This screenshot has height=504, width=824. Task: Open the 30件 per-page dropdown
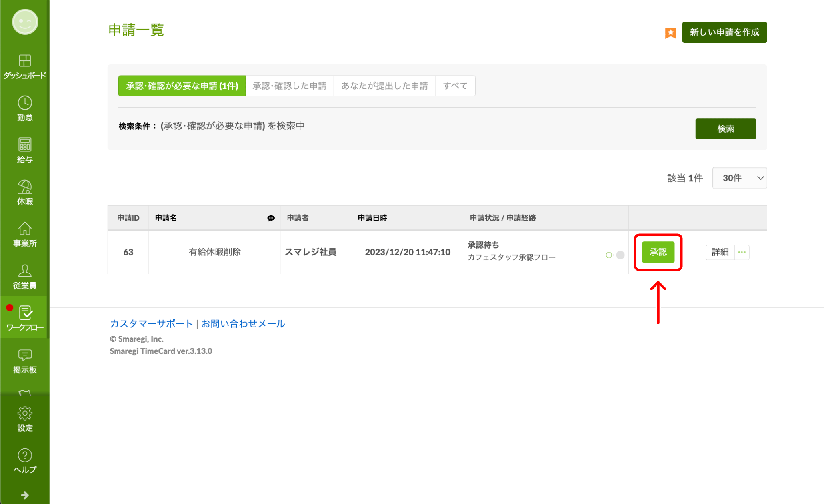click(x=739, y=178)
